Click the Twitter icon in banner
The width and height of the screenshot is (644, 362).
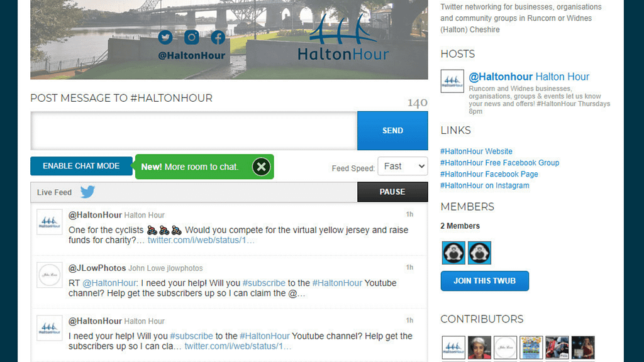pos(165,37)
